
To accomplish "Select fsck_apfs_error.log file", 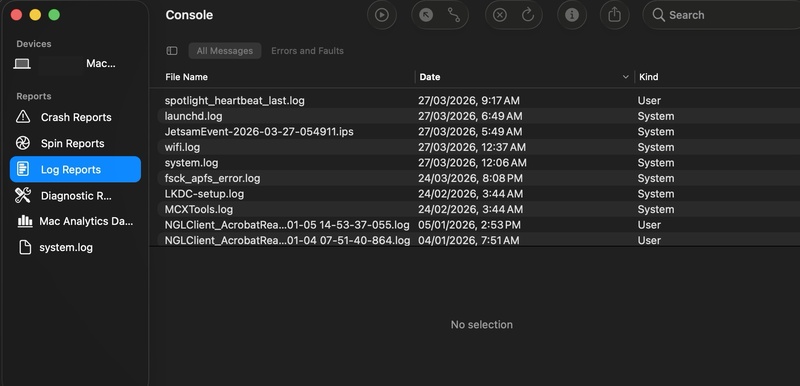I will pos(212,178).
